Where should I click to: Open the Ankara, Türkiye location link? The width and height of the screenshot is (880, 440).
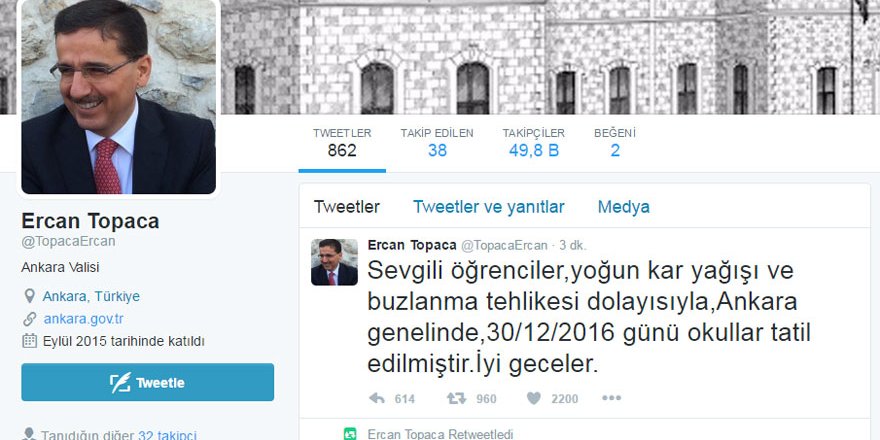pos(91,296)
